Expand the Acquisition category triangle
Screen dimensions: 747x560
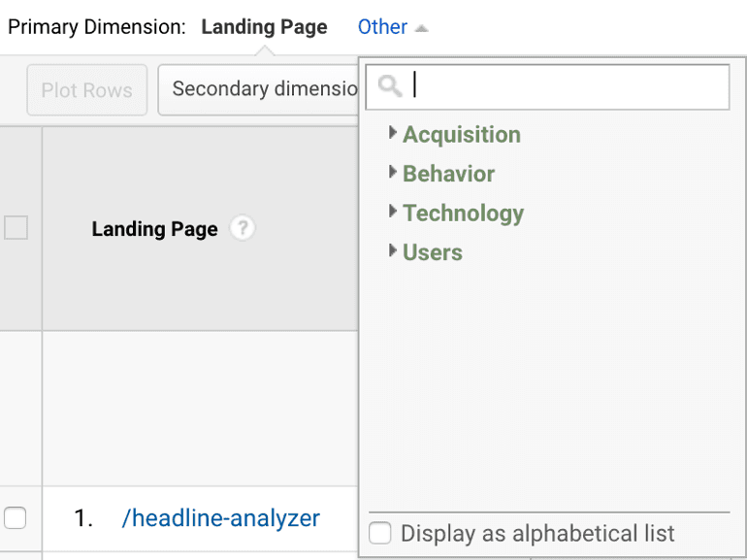coord(393,133)
